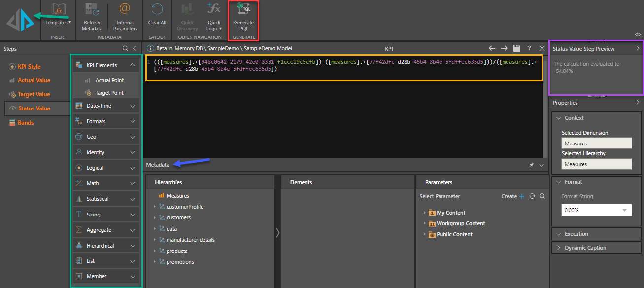Click Refresh Metadata in the toolbar
The height and width of the screenshot is (288, 644).
point(92,17)
